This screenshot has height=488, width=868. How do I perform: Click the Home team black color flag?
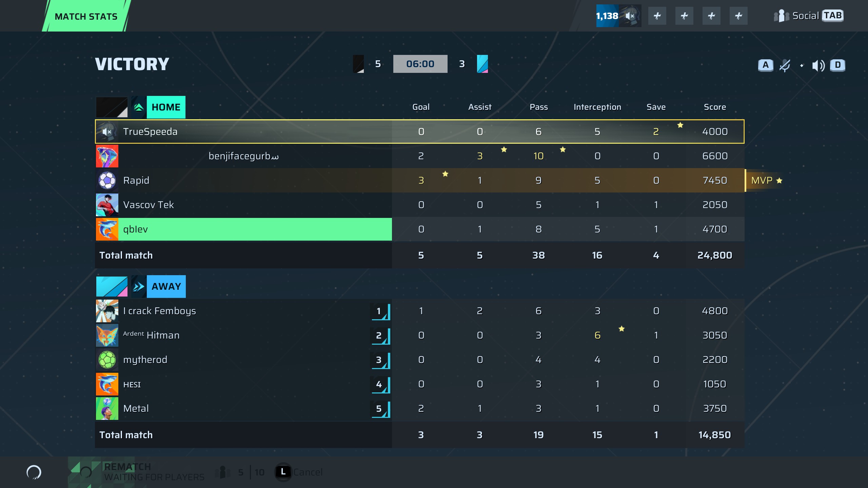[112, 107]
